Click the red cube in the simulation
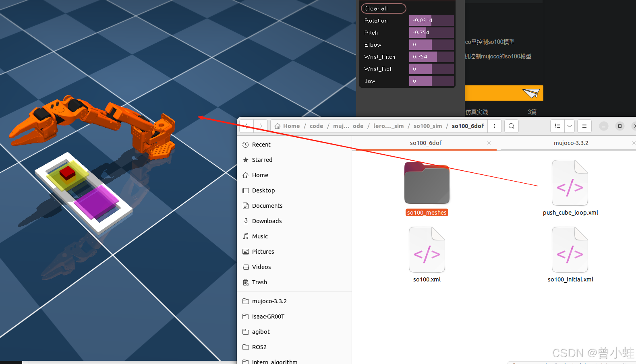Viewport: 636px width, 364px height. pos(68,173)
